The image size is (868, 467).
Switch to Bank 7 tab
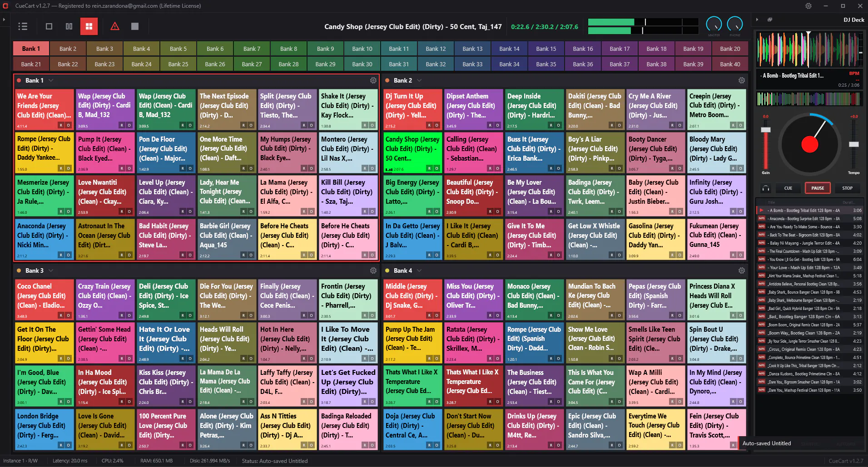(x=252, y=49)
